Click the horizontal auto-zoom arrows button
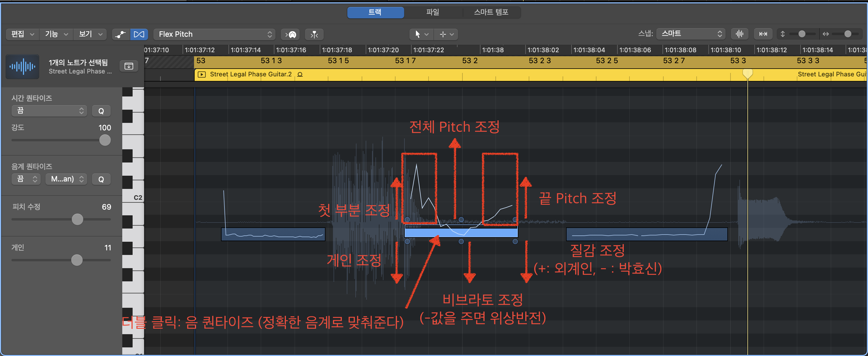Screen dimensions: 868x356 point(763,34)
